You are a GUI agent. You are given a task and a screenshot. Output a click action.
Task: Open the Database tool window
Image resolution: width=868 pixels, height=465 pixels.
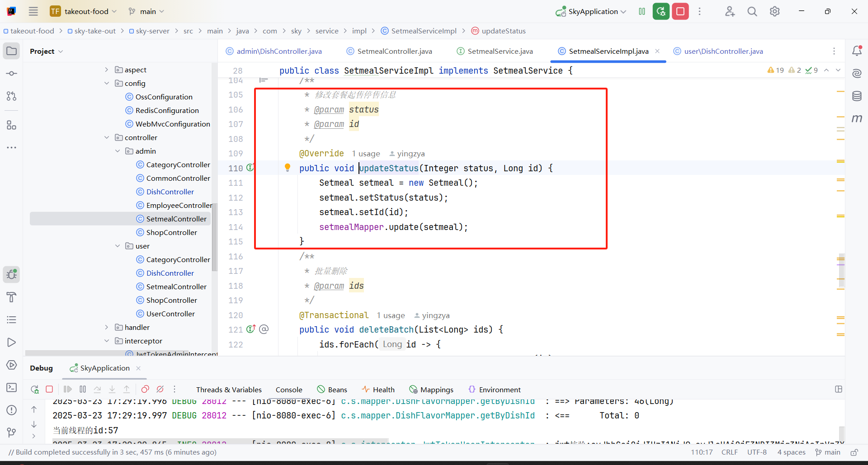857,96
